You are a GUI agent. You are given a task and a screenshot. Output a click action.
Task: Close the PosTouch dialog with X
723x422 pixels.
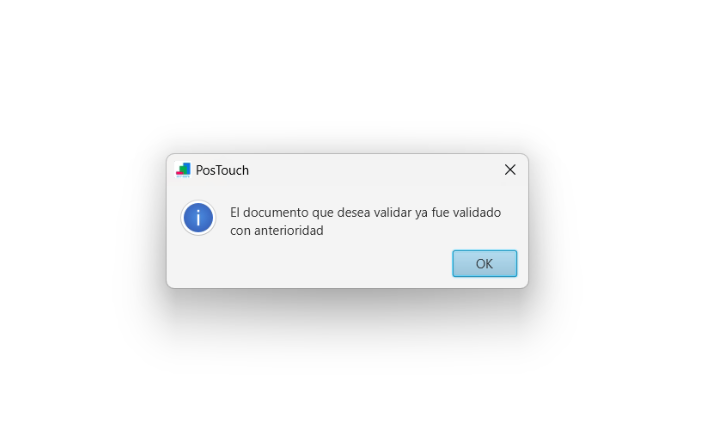[x=510, y=170]
